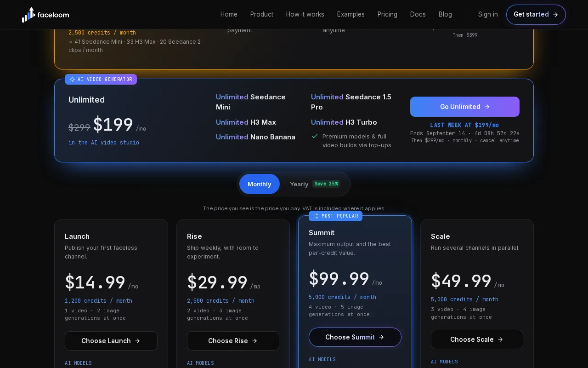The image size is (588, 368).
Task: Click the $14.99 Launch price
Action: 95,282
